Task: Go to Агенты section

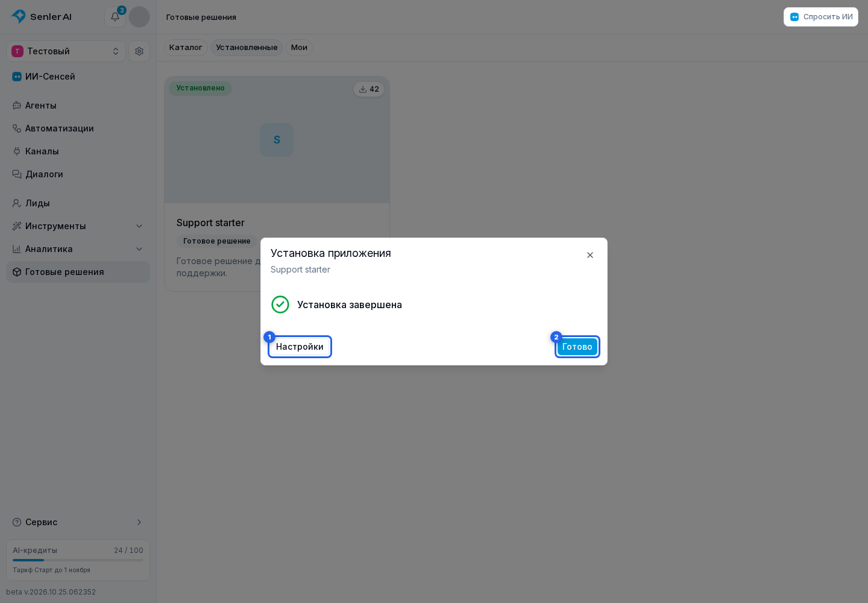Action: [78, 106]
